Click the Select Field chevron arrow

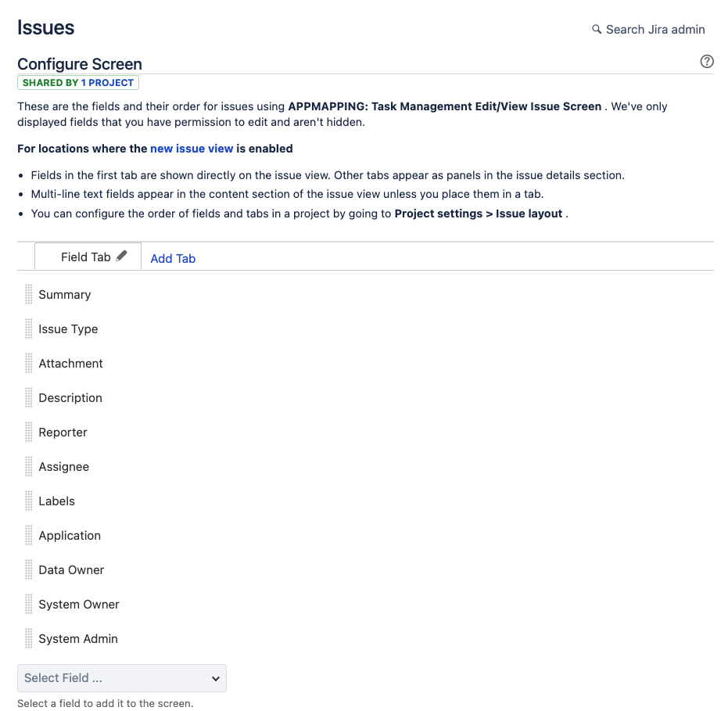tap(214, 678)
